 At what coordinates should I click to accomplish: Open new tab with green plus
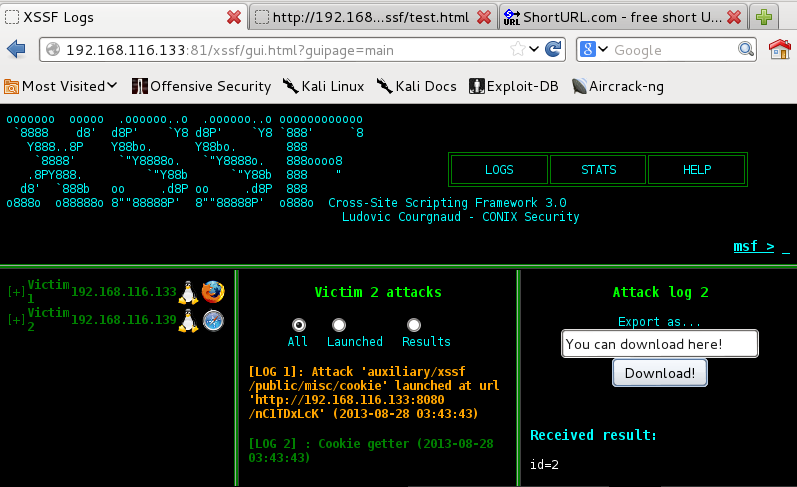pyautogui.click(x=765, y=16)
